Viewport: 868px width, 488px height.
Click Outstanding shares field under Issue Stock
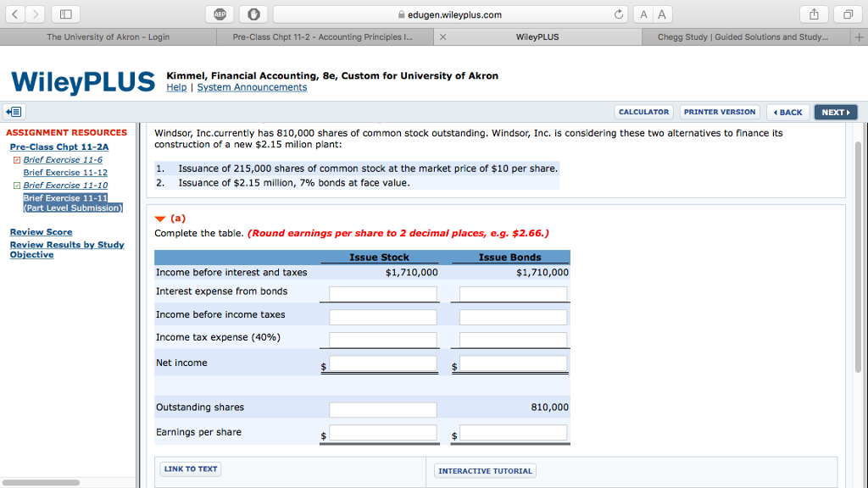coord(383,409)
